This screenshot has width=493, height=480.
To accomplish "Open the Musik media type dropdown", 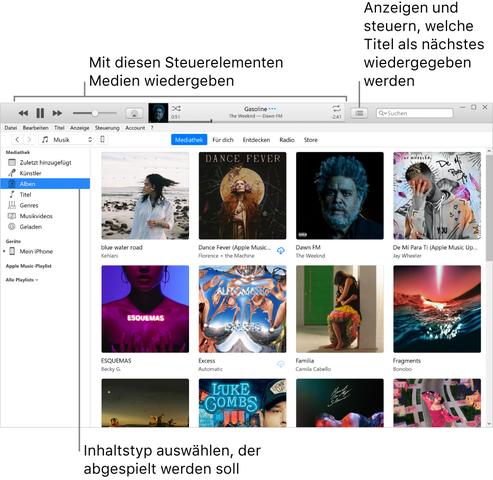I will [67, 140].
